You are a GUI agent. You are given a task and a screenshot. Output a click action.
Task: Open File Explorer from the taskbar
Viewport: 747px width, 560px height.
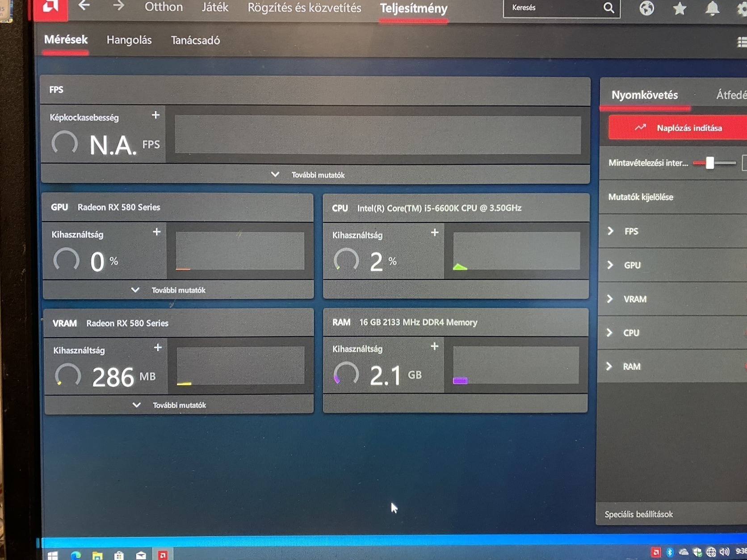pos(97,555)
